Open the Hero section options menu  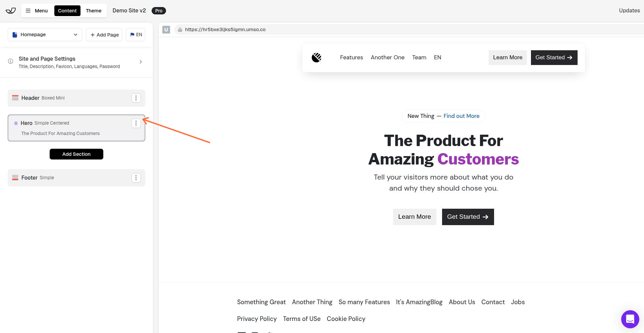coord(136,123)
